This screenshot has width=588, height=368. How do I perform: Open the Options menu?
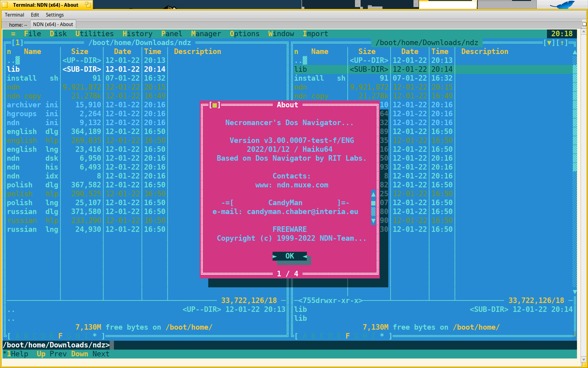(245, 34)
